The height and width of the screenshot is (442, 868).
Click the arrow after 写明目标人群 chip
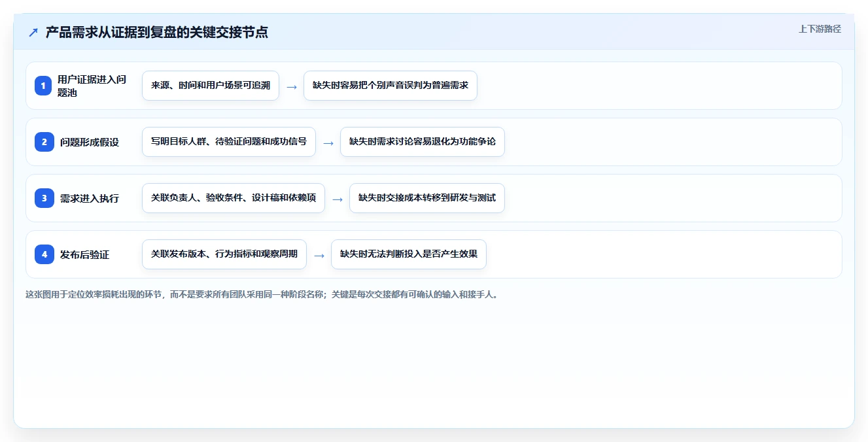point(328,143)
